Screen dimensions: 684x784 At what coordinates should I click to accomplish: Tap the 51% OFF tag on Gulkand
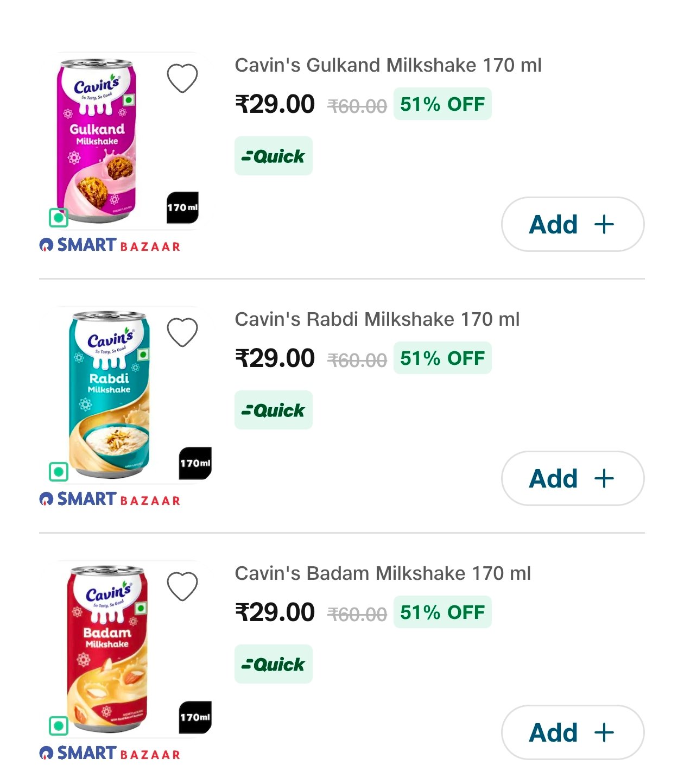tap(442, 104)
